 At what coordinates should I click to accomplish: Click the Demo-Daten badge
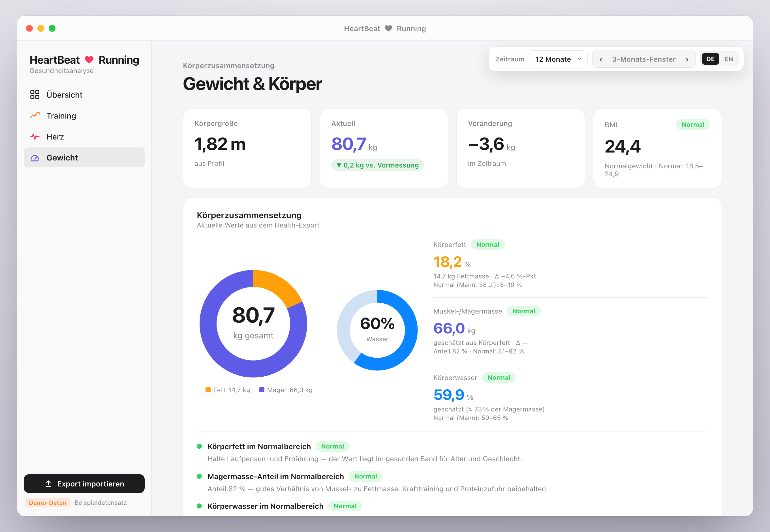point(48,502)
